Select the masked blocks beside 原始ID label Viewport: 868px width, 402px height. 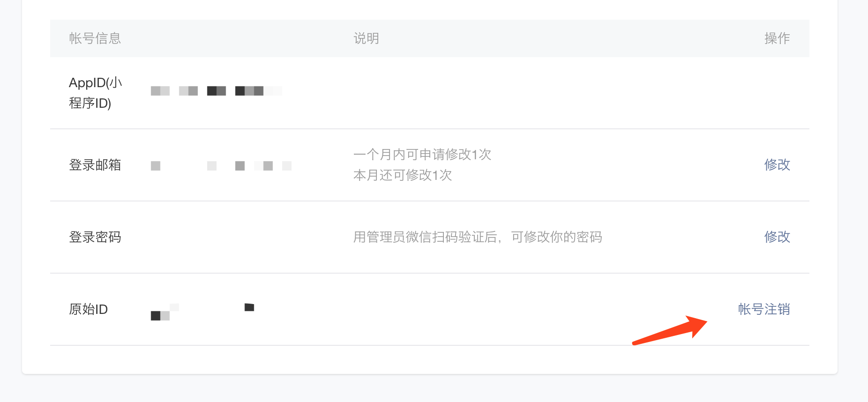point(165,312)
